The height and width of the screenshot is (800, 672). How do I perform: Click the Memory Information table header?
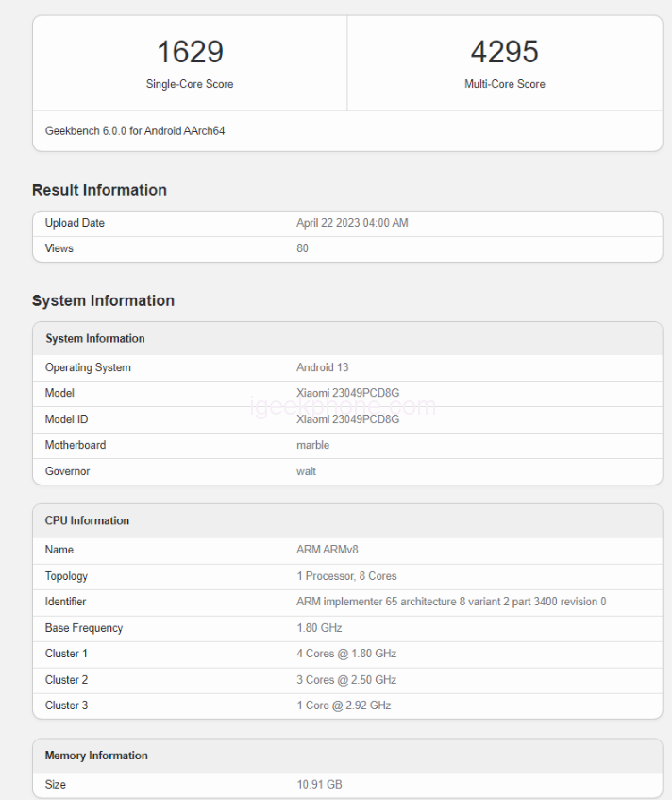[96, 756]
